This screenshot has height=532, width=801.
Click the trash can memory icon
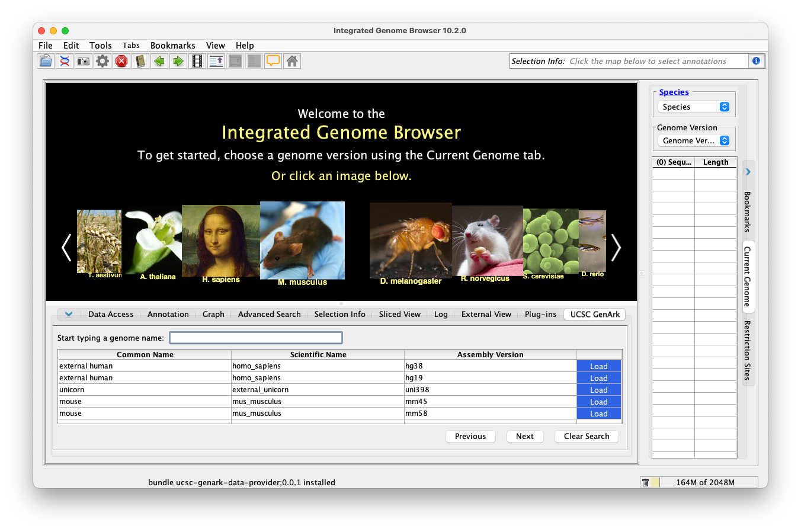646,482
